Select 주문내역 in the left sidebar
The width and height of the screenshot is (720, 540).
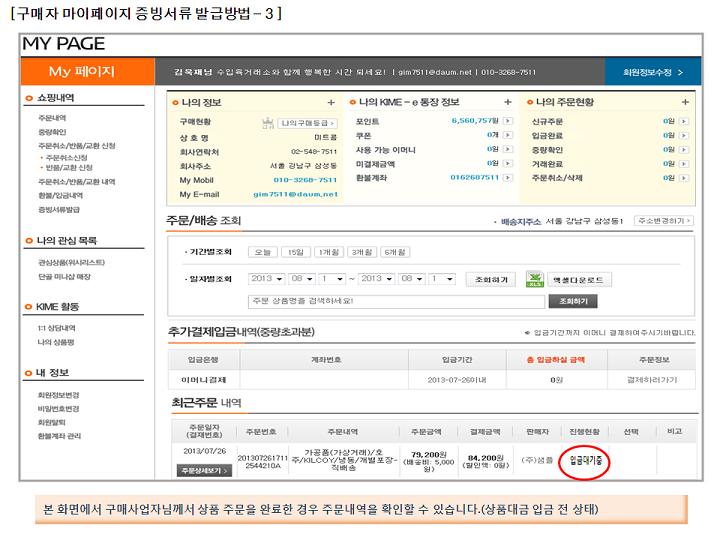coord(52,117)
